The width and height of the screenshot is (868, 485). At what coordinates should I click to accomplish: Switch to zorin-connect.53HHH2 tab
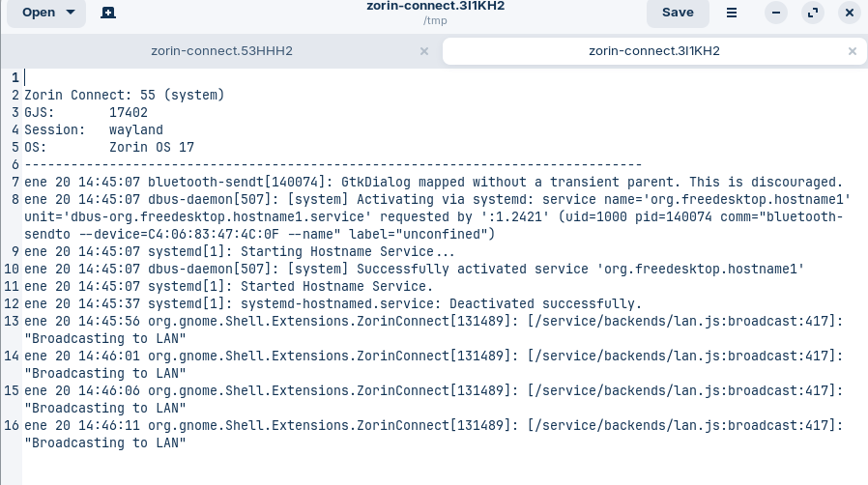coord(221,51)
